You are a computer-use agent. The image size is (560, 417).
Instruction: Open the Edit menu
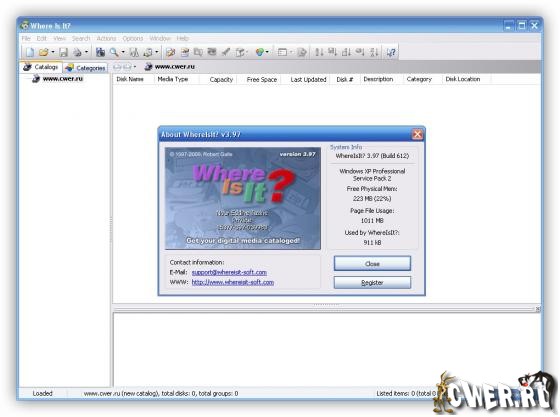(41, 38)
